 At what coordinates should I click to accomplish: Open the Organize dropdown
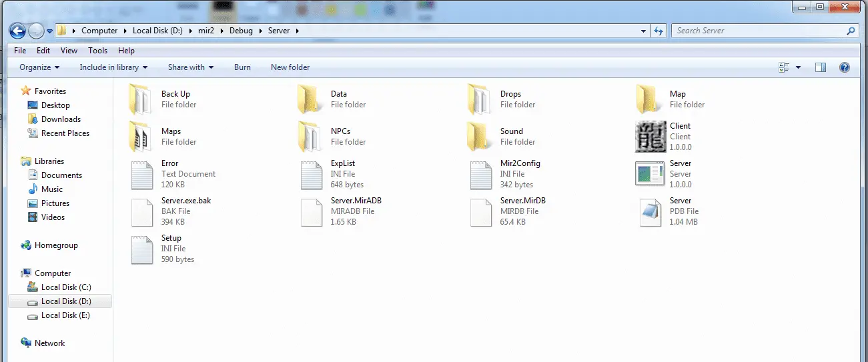[39, 67]
